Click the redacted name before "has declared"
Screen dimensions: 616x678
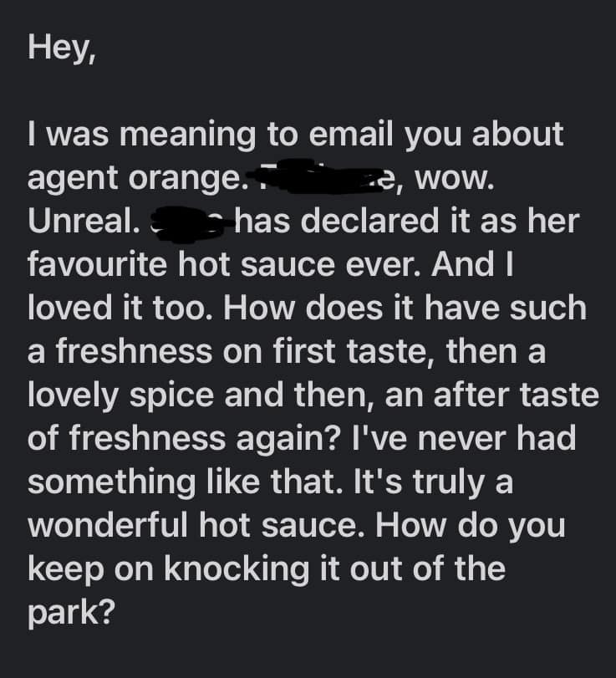tap(189, 221)
